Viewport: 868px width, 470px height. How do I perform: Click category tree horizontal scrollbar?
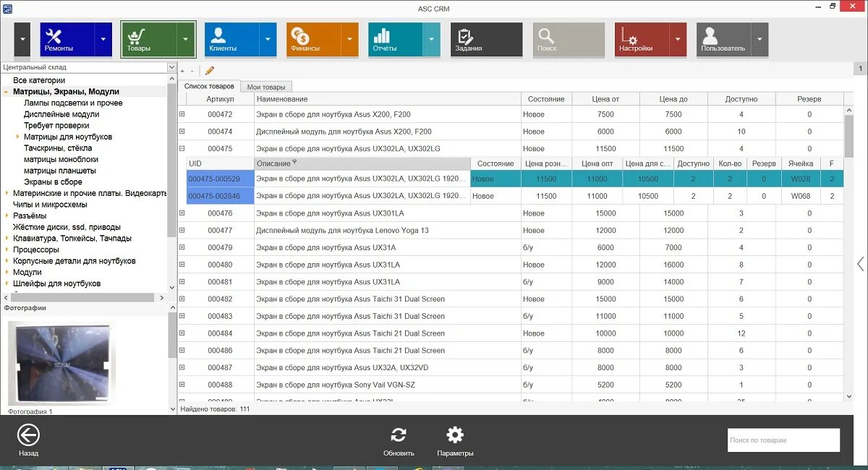(83, 297)
